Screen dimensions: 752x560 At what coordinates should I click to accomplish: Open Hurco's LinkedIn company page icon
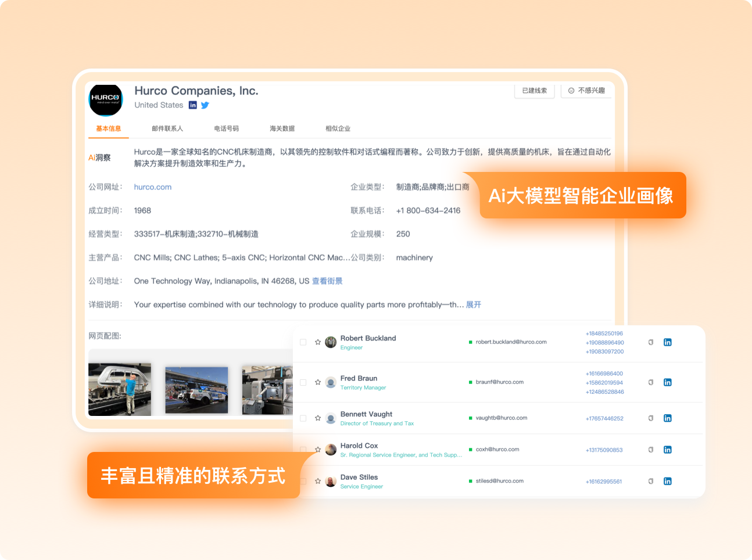click(192, 105)
